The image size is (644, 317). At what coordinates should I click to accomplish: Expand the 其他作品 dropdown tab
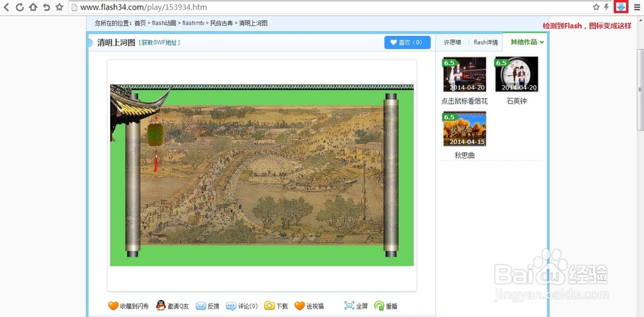point(527,42)
